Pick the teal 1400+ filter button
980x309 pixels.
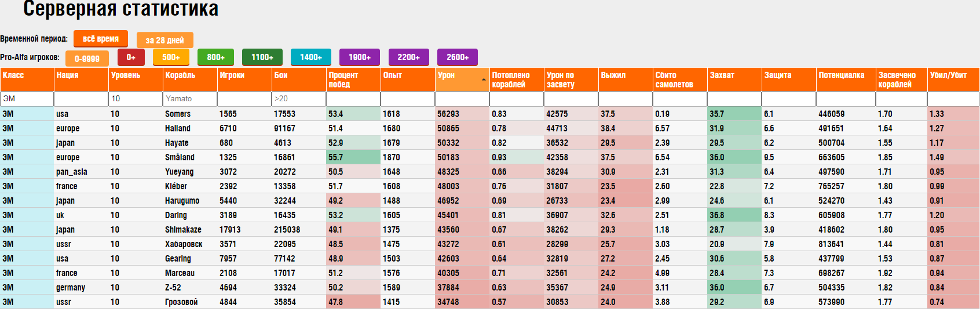point(311,57)
